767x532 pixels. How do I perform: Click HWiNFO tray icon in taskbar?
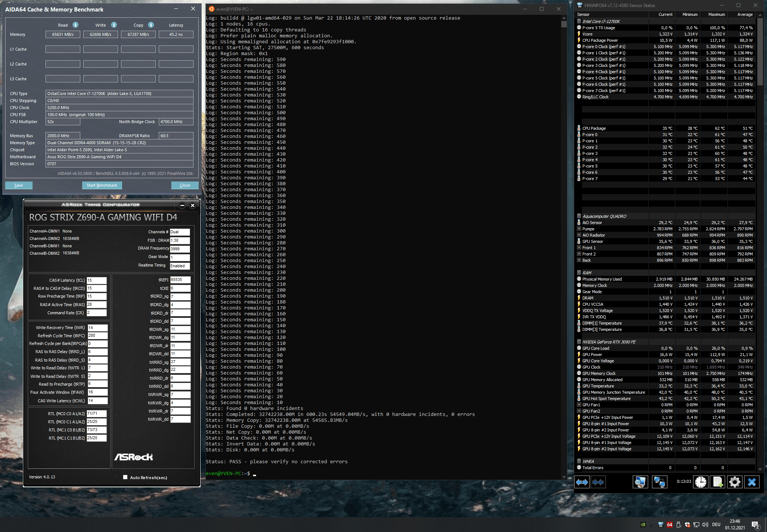click(x=660, y=525)
